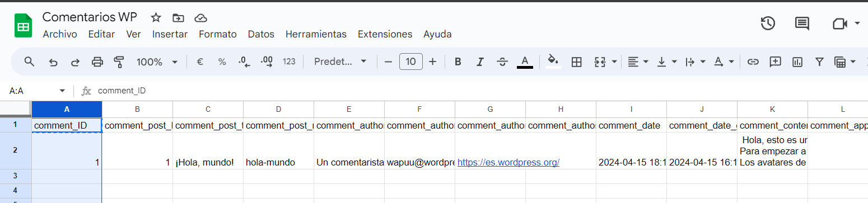Screen dimensions: 868x203
Task: Increase font size with plus button
Action: pos(432,62)
